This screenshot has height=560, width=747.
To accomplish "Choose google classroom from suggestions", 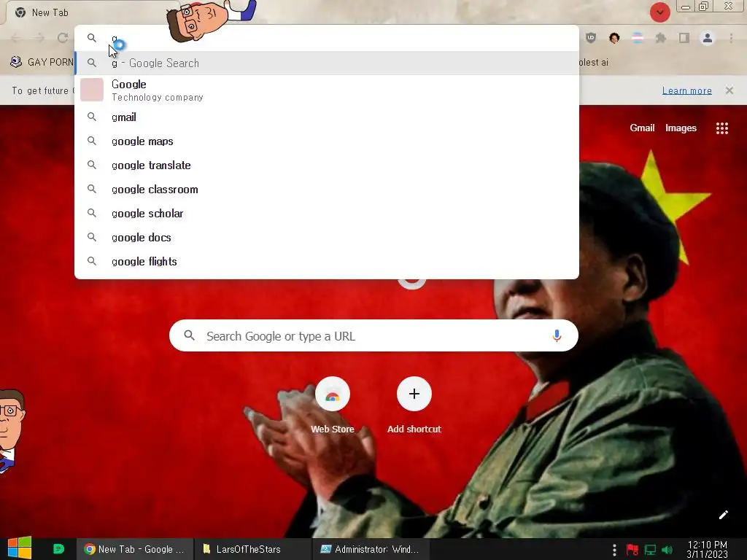I will tap(327, 190).
